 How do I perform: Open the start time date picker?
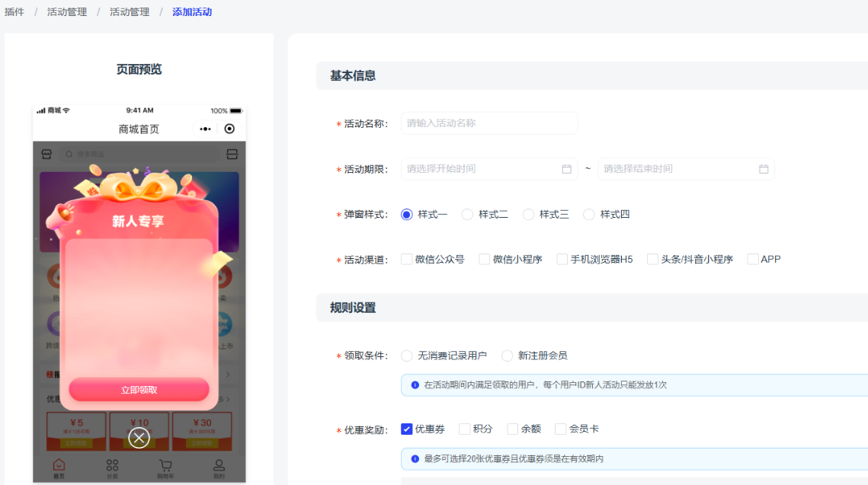(480, 169)
